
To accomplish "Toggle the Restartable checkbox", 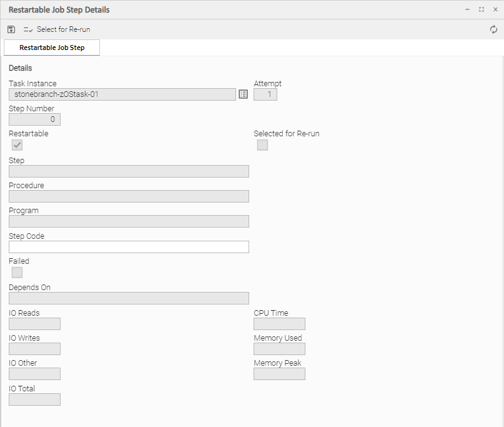I will (17, 145).
